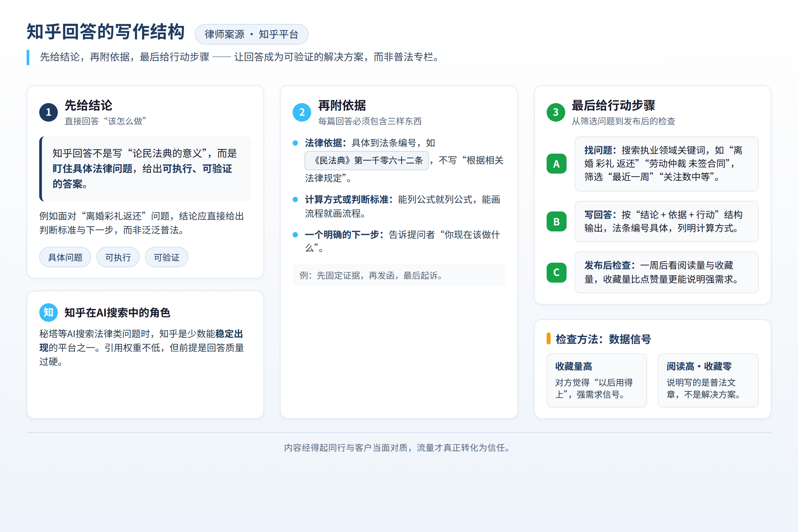Click the 每篇回答必须包含三样东西 subtitle
798x532 pixels.
pos(370,121)
